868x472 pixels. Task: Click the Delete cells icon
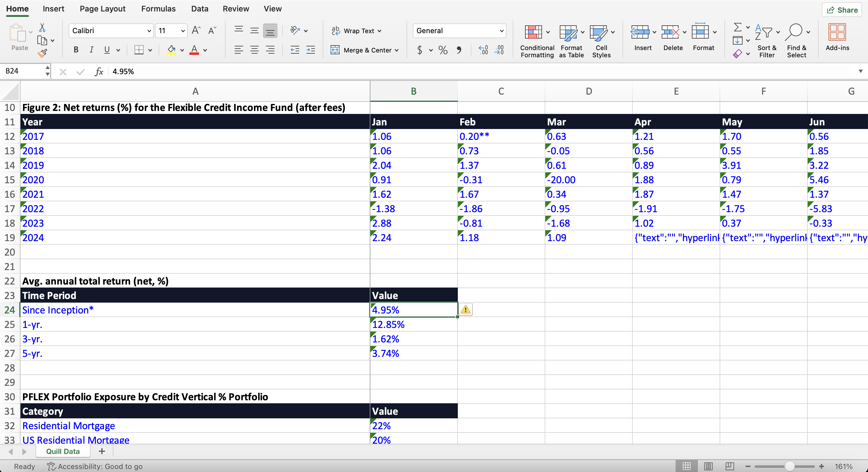[670, 32]
